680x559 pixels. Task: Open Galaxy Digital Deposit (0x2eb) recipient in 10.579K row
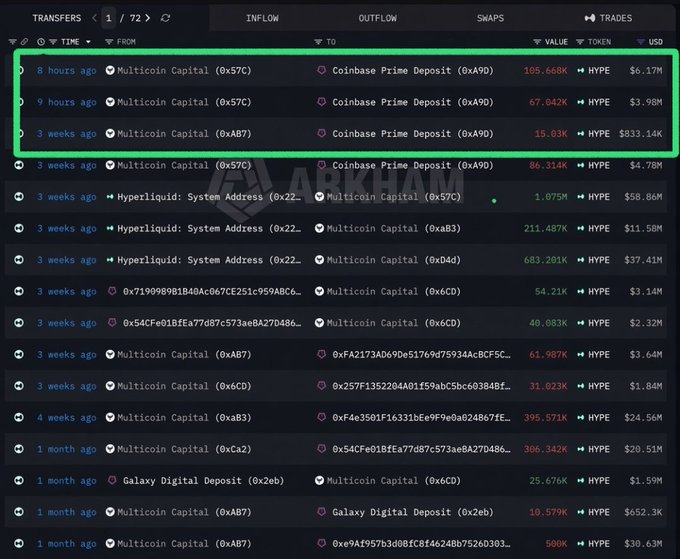413,512
